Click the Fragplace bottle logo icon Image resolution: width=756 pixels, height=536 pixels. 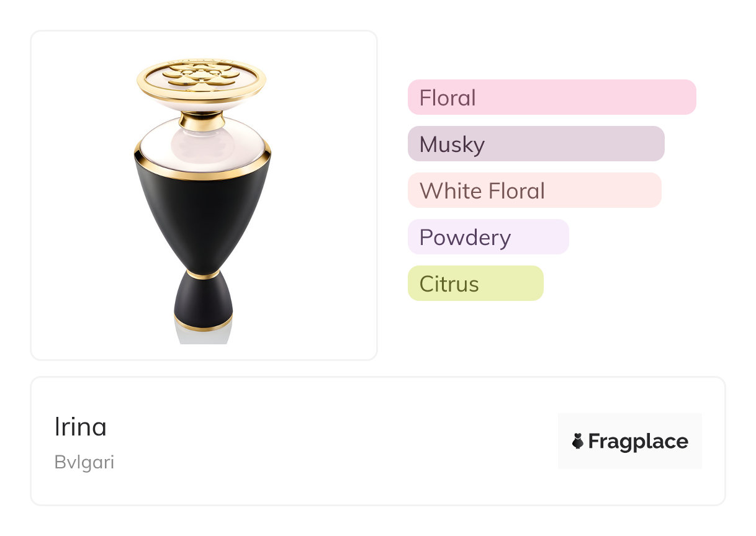578,441
